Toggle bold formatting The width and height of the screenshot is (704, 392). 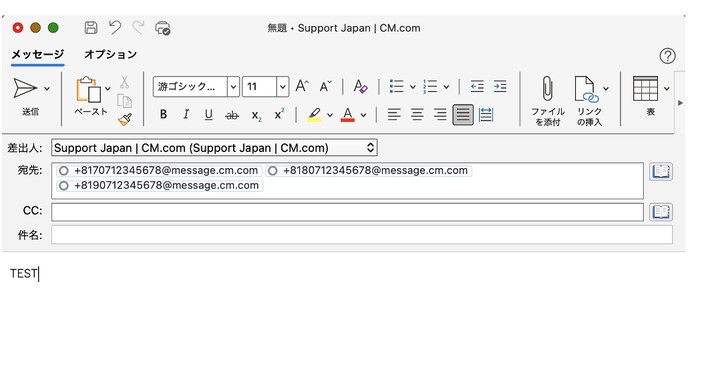163,115
